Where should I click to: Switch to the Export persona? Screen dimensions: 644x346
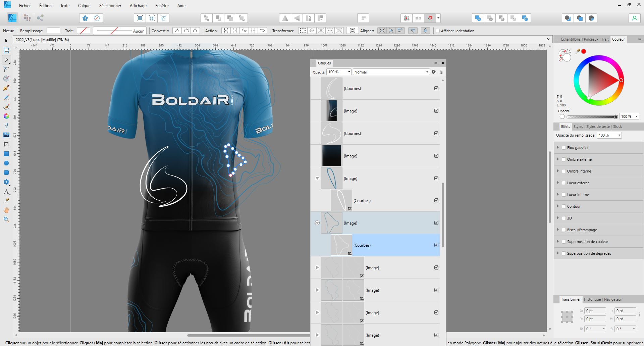pos(41,18)
